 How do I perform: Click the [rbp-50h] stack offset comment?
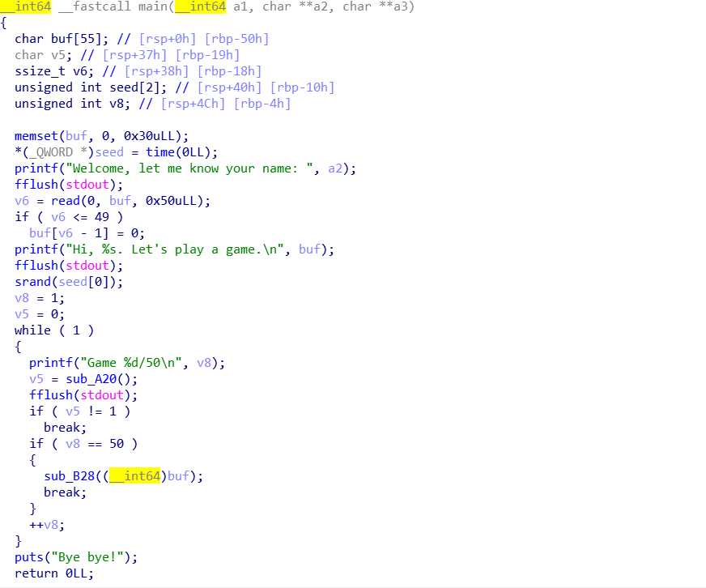(236, 39)
